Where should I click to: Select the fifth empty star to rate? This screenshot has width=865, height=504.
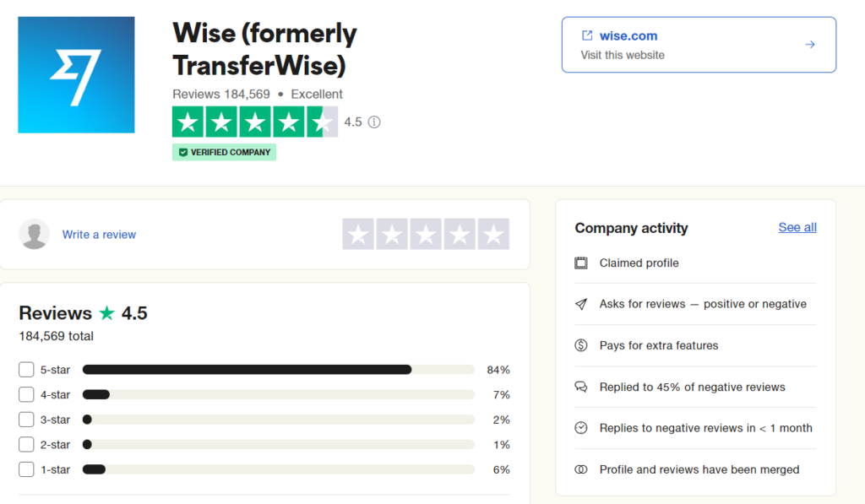(x=493, y=234)
